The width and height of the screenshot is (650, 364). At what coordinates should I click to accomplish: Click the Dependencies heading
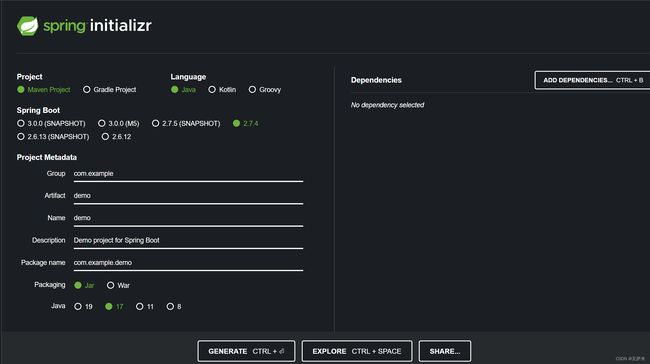[x=376, y=80]
